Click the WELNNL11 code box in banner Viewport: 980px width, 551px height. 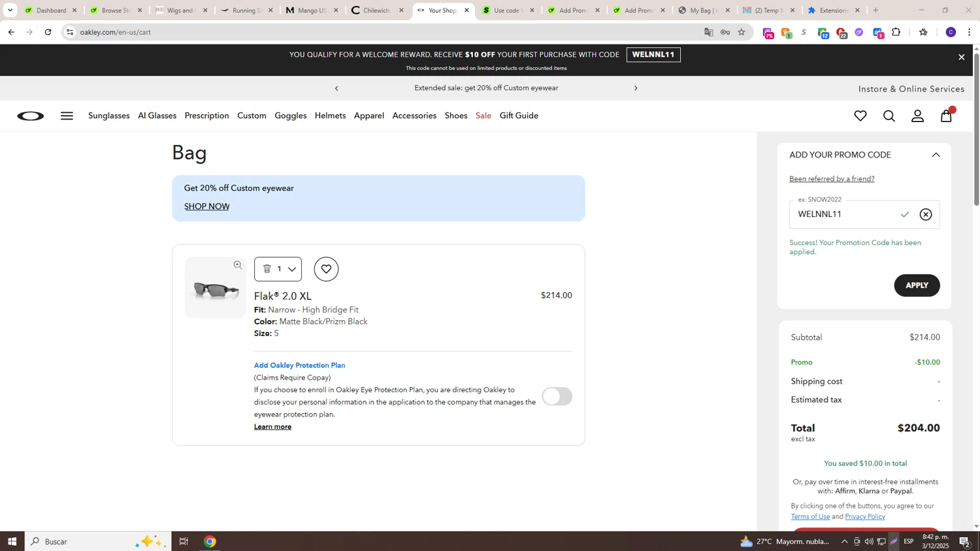pos(653,55)
